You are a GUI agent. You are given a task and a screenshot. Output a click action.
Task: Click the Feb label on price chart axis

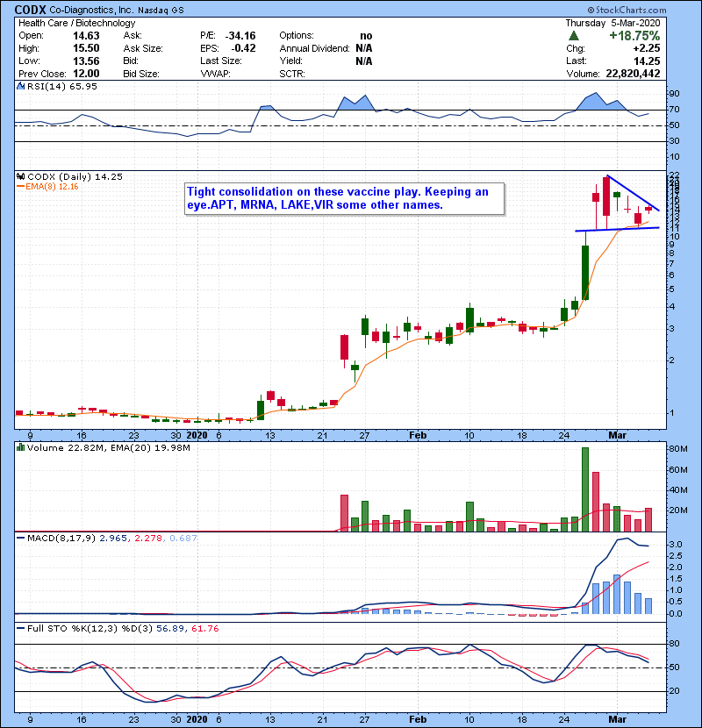point(418,435)
